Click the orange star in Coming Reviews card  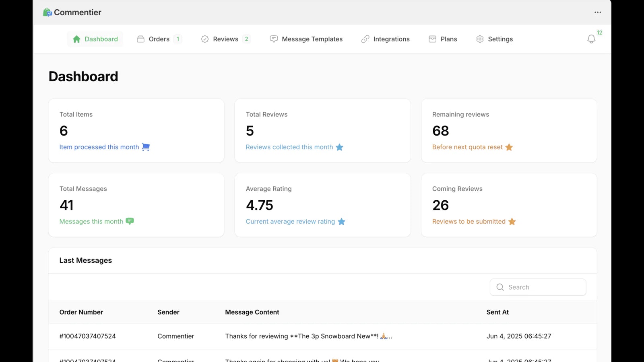click(x=512, y=222)
